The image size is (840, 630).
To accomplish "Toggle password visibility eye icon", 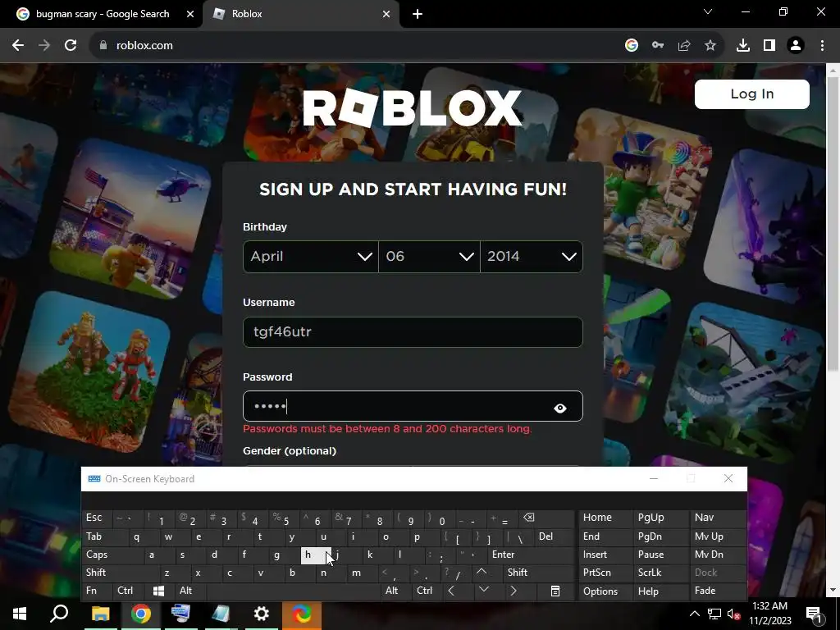I will [559, 409].
